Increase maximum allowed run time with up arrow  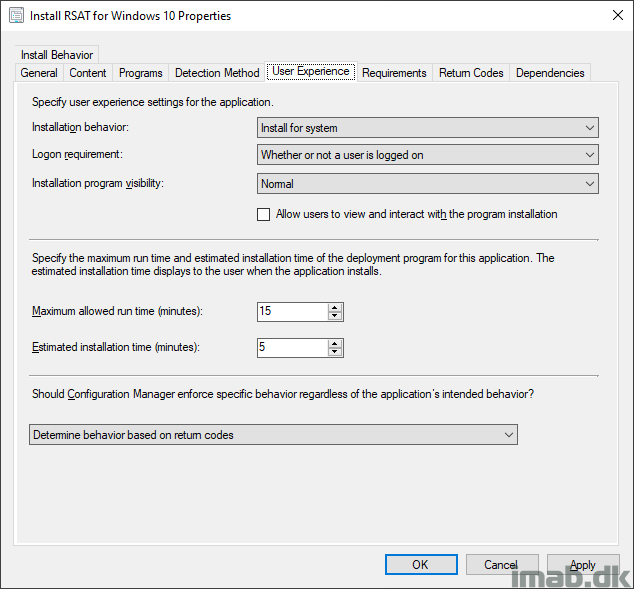point(335,308)
